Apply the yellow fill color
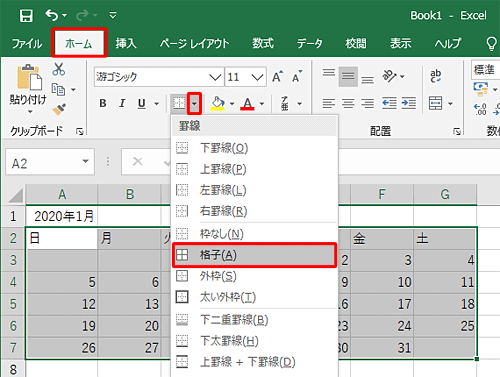 (x=218, y=104)
